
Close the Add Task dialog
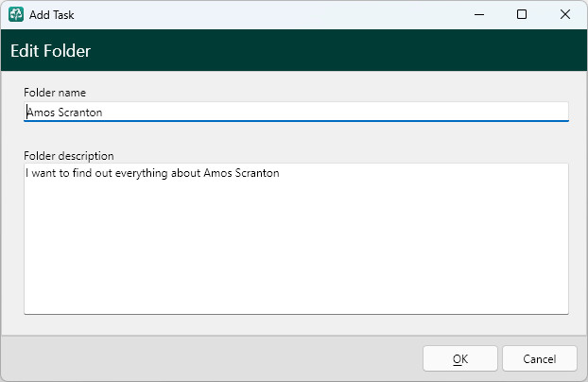[x=565, y=14]
